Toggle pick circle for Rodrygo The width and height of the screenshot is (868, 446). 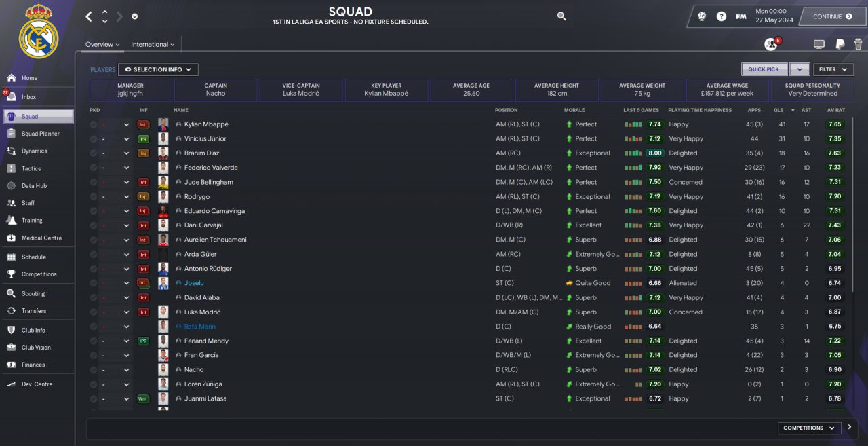[93, 196]
